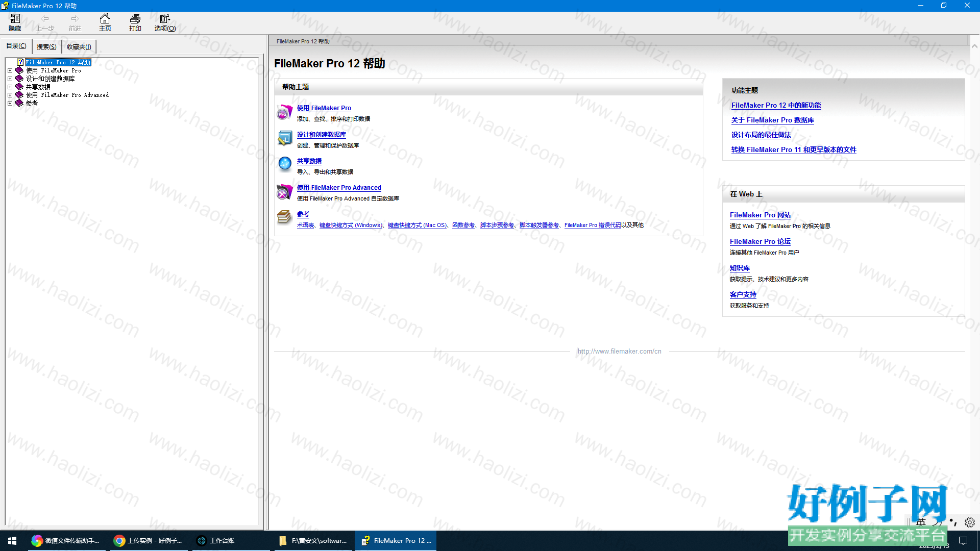
Task: Open the 共享数据 help topic link
Action: [x=309, y=161]
